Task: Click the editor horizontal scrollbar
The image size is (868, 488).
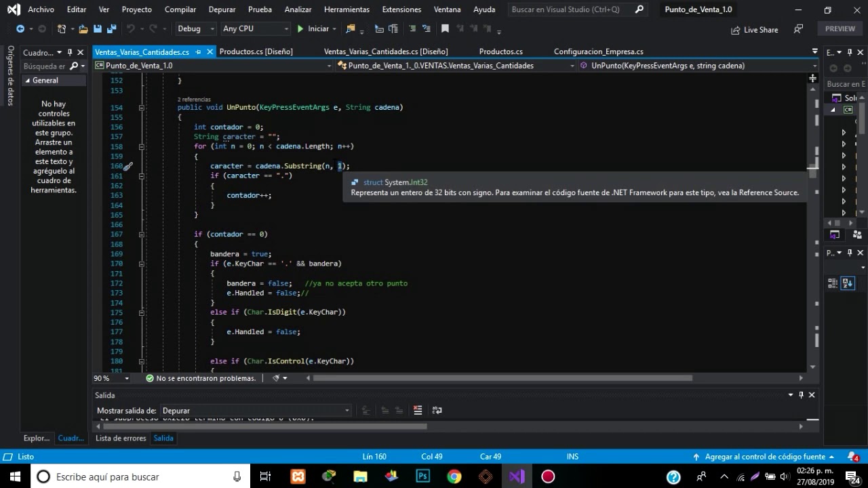Action: (502, 378)
